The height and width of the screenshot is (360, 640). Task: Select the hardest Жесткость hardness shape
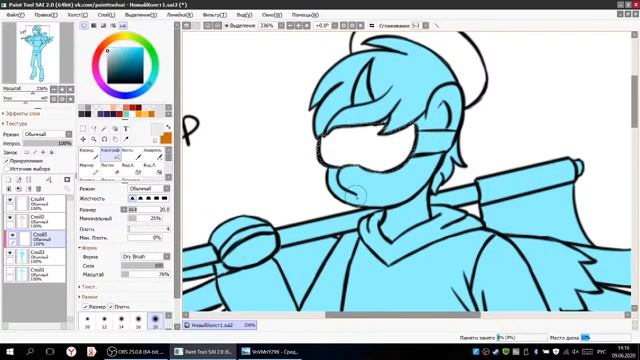click(x=164, y=198)
